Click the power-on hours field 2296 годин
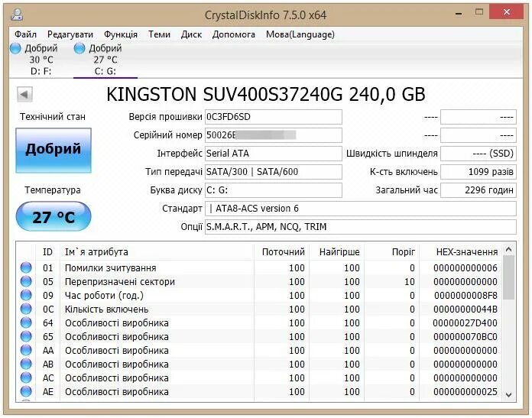Screen dimensions: 532x418 coord(478,190)
